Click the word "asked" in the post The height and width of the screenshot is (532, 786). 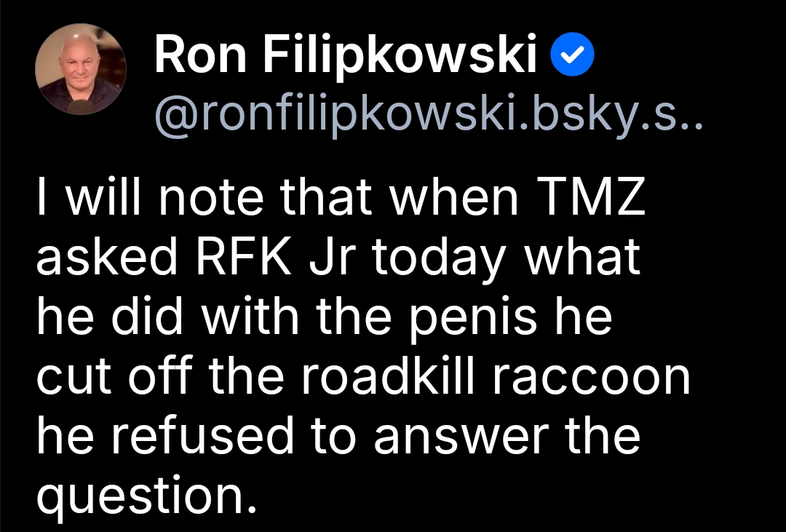(x=107, y=256)
